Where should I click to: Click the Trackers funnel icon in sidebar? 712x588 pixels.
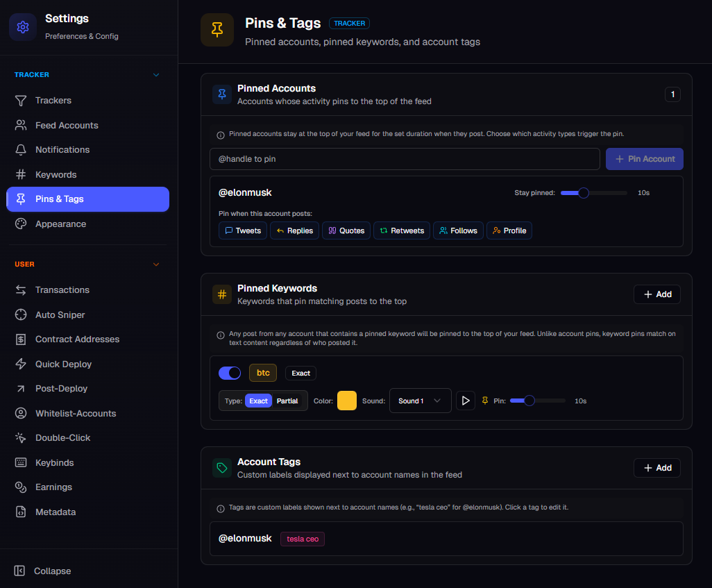click(x=21, y=101)
